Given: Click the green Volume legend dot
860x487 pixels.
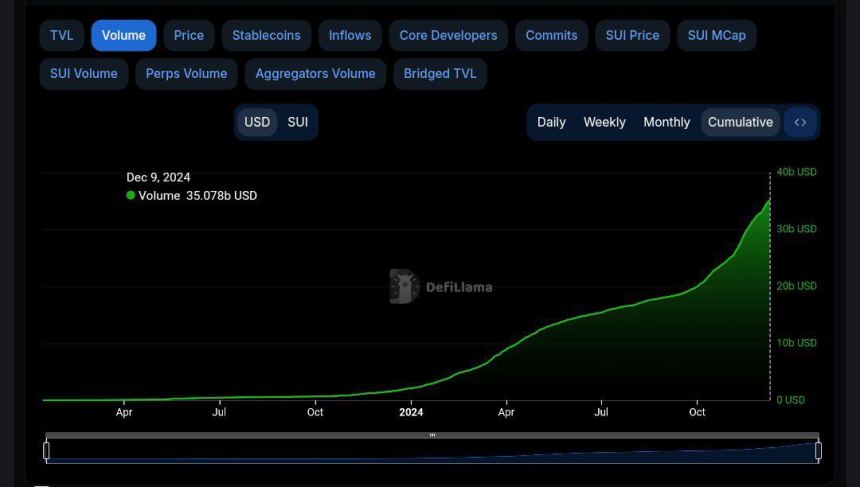Looking at the screenshot, I should 131,196.
